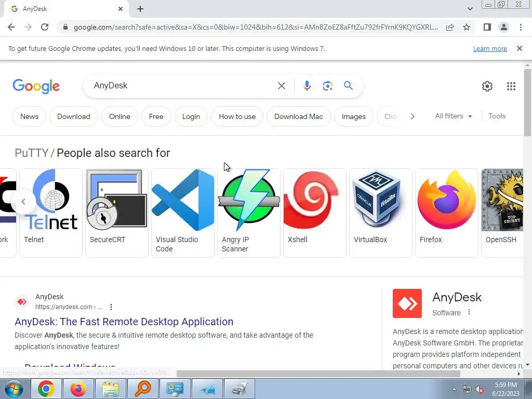Reload the current page
532x399 pixels.
(x=45, y=27)
